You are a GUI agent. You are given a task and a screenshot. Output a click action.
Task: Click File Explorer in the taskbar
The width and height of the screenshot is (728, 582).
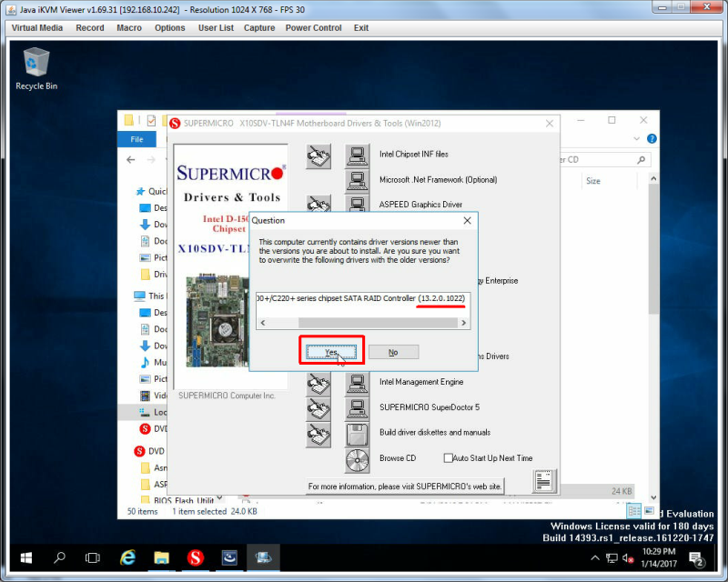coord(162,557)
